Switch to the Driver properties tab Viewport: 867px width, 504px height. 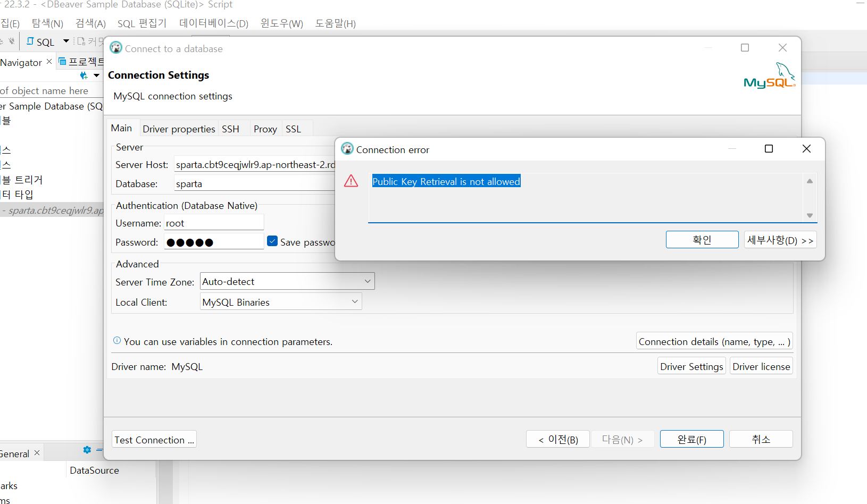pos(179,129)
